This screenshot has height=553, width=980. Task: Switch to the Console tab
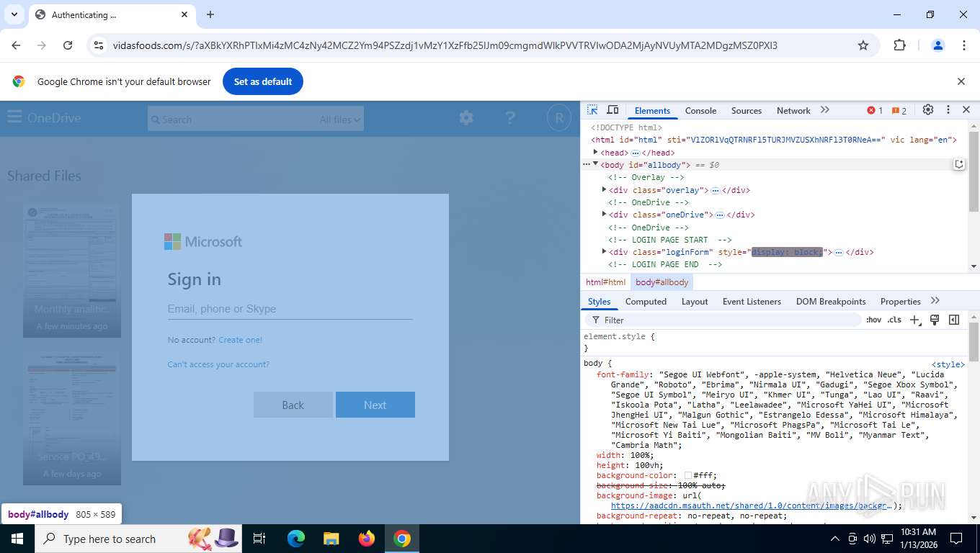click(700, 111)
